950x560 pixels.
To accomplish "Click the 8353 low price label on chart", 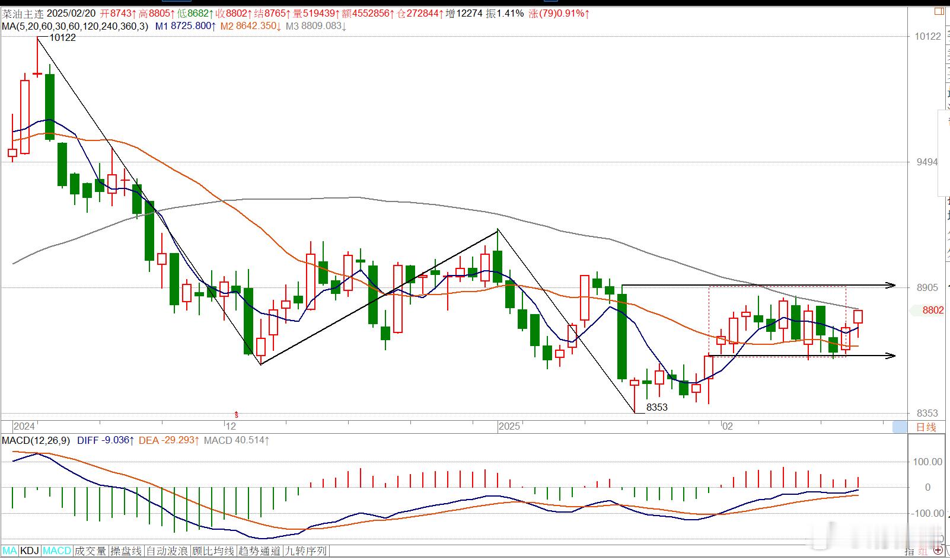I will coord(657,407).
